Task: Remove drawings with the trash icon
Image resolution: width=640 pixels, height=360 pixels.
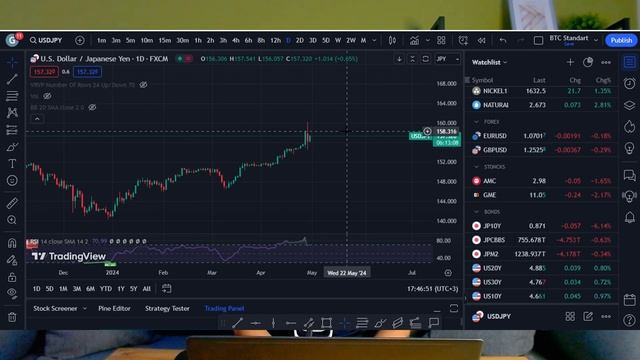Action: click(12, 317)
